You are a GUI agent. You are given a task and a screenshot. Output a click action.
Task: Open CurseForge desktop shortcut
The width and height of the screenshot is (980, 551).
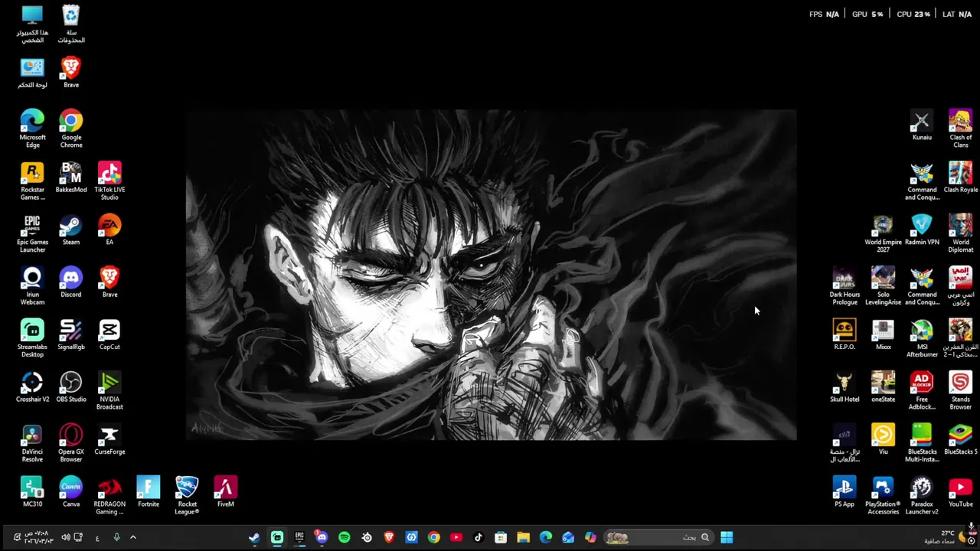[109, 439]
